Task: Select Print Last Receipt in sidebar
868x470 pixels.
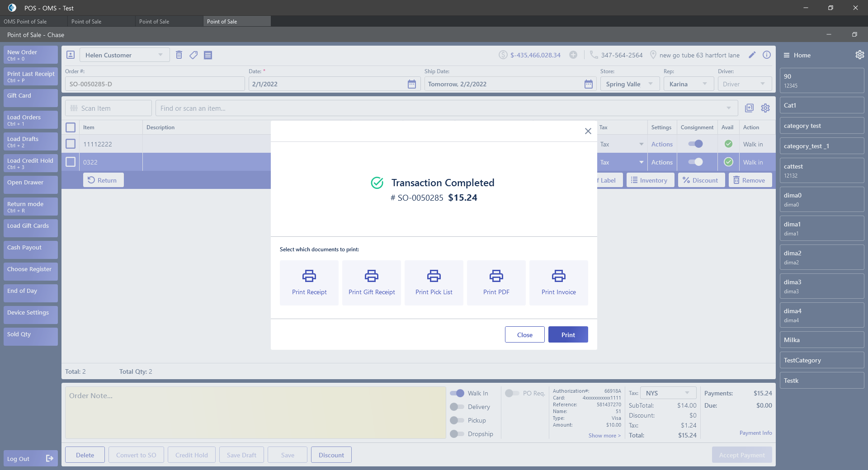Action: [x=31, y=76]
